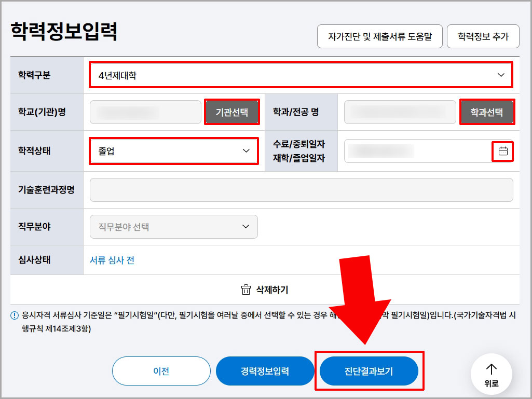
Task: Expand the 학력구분 dropdown showing 4년제대학
Action: (301, 75)
